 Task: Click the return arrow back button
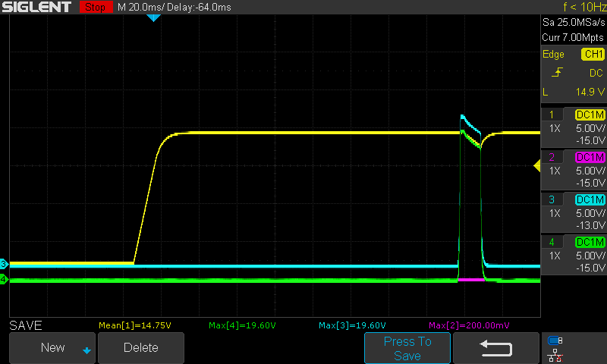496,348
